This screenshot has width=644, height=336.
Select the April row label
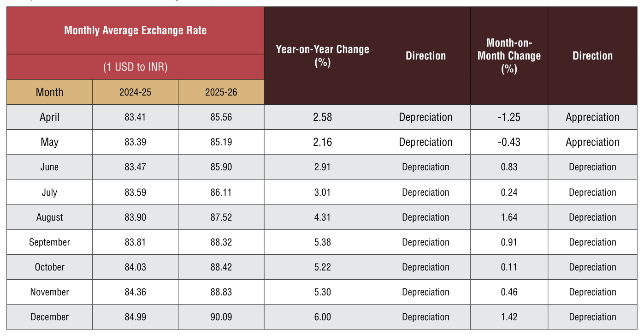[50, 117]
